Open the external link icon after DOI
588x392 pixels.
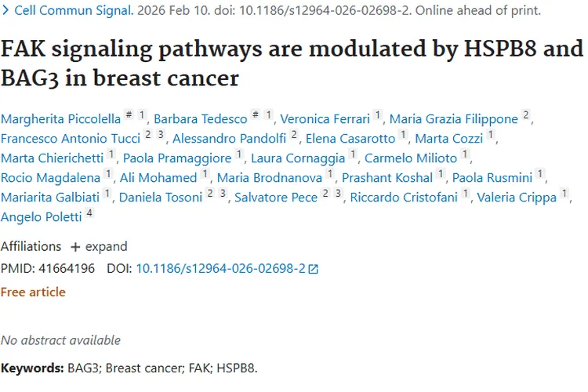[314, 269]
